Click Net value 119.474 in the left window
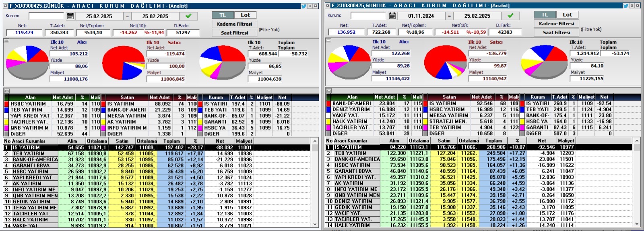This screenshot has height=231, width=644. coord(24,33)
